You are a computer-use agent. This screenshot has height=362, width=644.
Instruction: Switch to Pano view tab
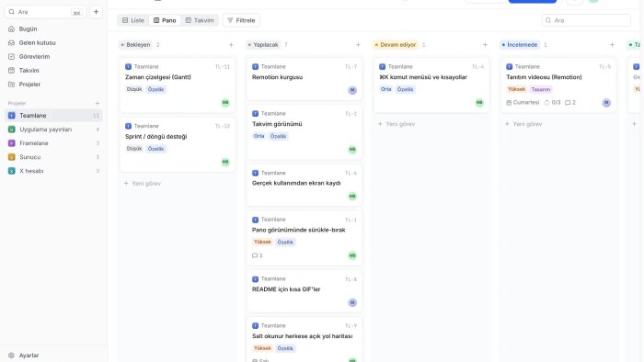point(165,20)
